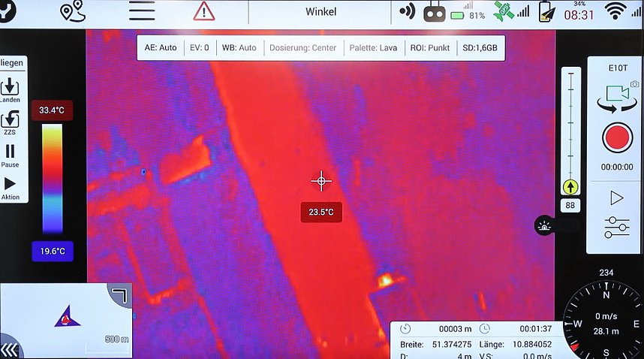
Task: Open the EV: 0 setting
Action: (x=199, y=47)
